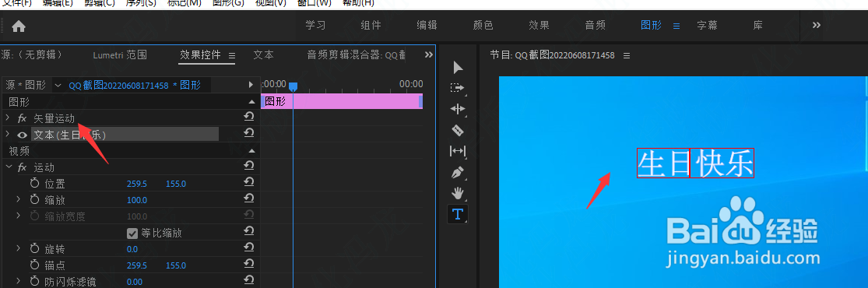This screenshot has width=868, height=288.
Task: Collapse the 运动 effect properties
Action: (8, 167)
